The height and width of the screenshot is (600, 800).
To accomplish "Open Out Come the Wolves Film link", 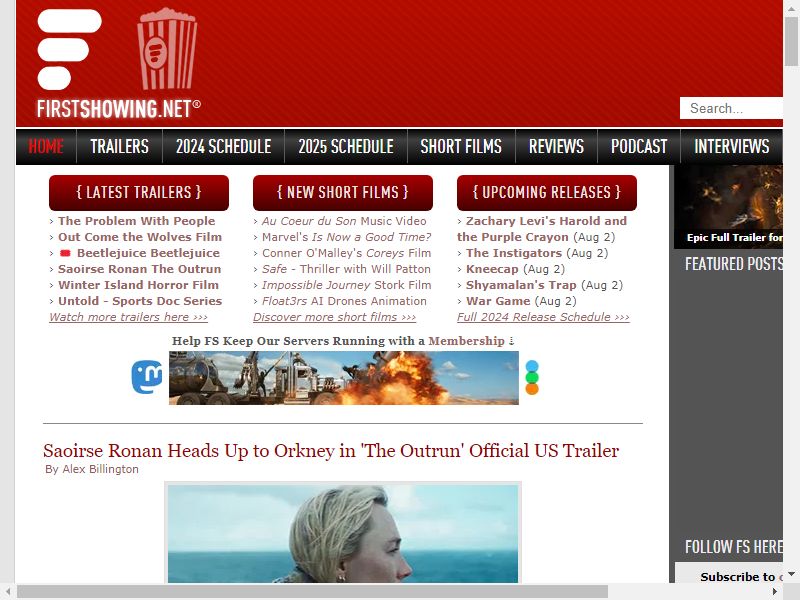I will (x=140, y=237).
